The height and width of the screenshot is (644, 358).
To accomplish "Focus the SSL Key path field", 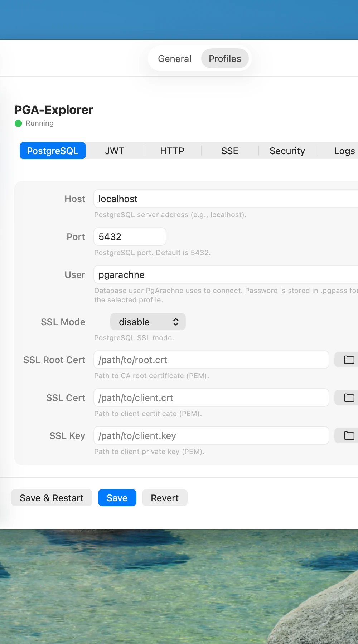I will tap(211, 435).
